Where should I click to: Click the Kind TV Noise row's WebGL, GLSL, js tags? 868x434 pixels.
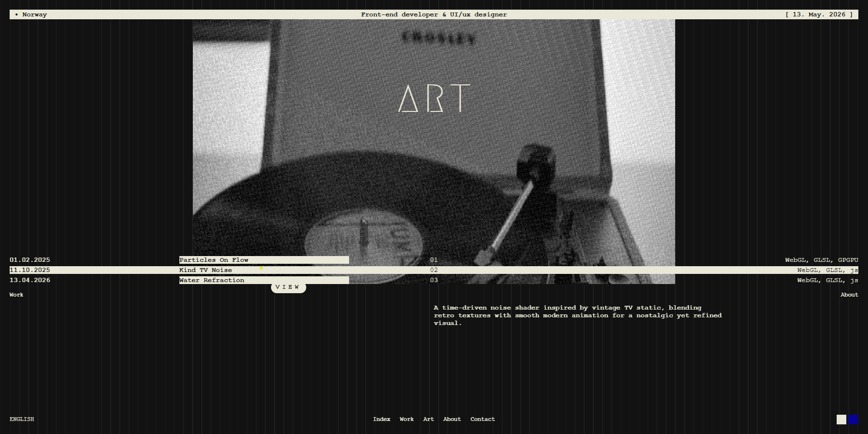[x=827, y=270]
